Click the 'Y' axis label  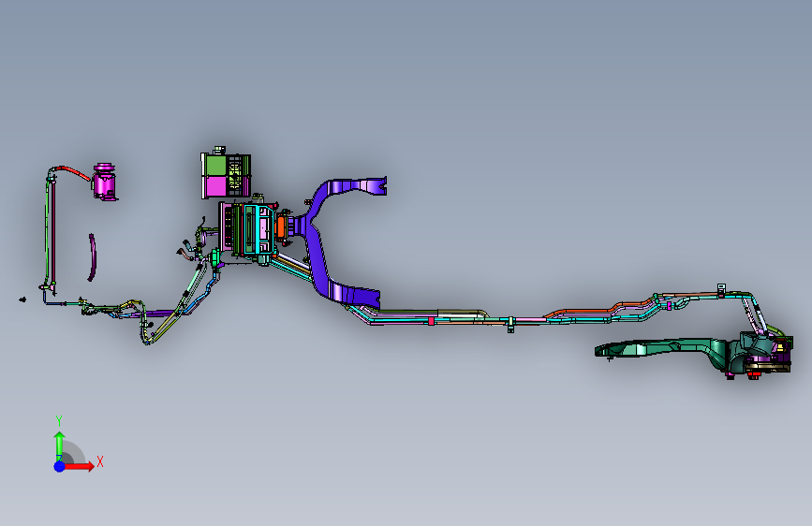59,421
